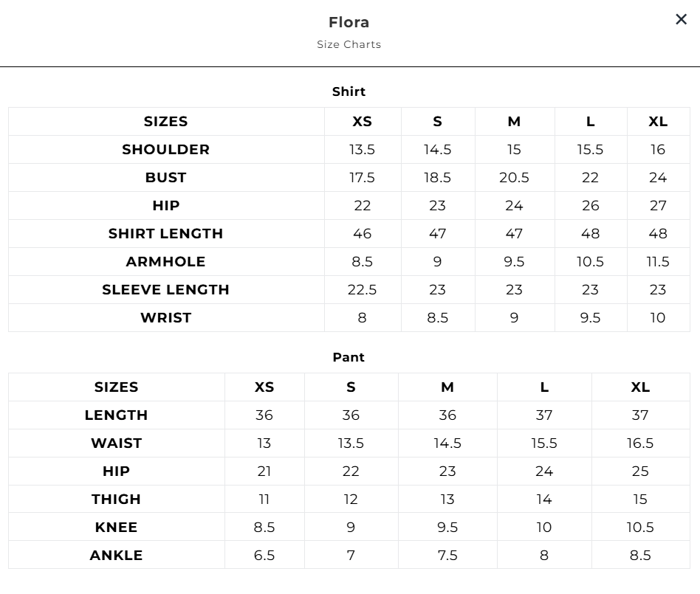Select the Shirt table heading
Viewport: 700px width, 594px height.
pyautogui.click(x=349, y=91)
